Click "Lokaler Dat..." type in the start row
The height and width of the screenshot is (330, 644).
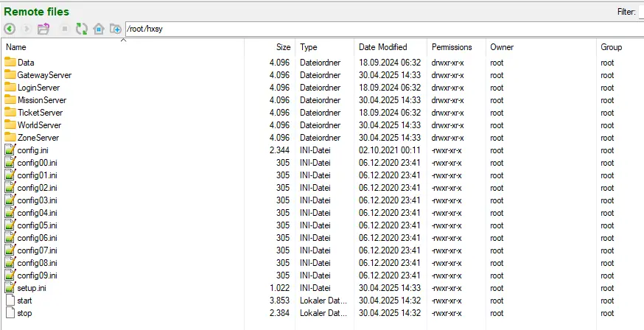point(323,301)
